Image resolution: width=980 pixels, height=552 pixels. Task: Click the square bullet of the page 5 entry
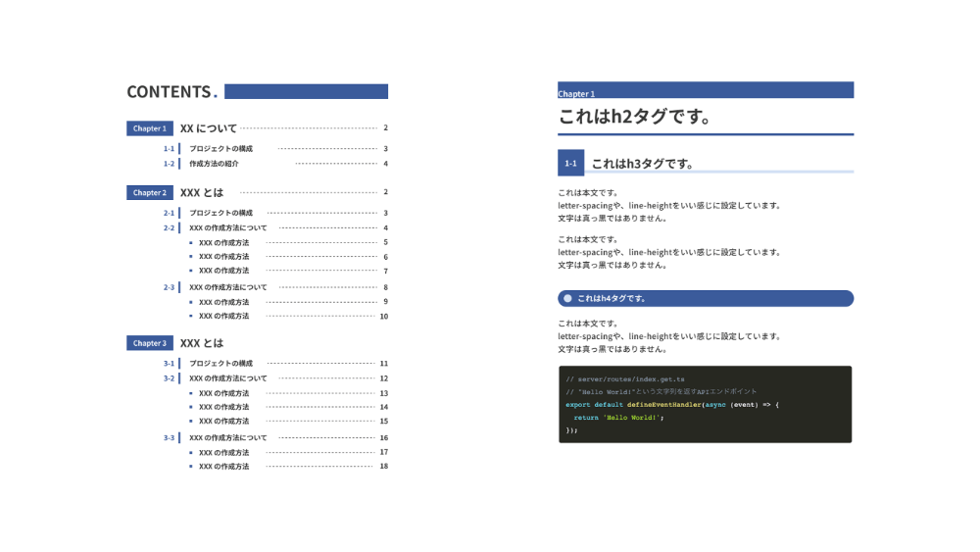tap(191, 242)
